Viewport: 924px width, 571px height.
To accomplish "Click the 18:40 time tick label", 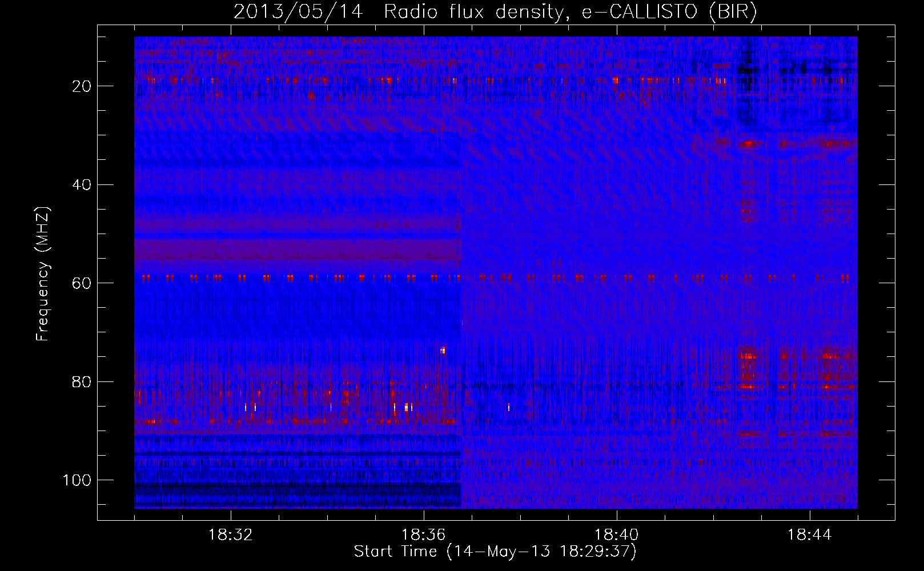I will click(617, 535).
